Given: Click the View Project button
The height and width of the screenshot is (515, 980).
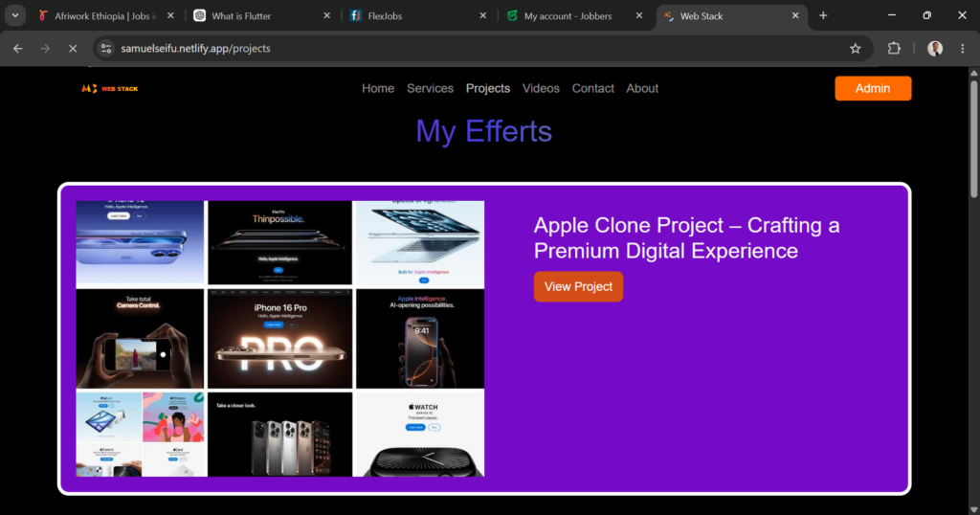Looking at the screenshot, I should (x=578, y=286).
